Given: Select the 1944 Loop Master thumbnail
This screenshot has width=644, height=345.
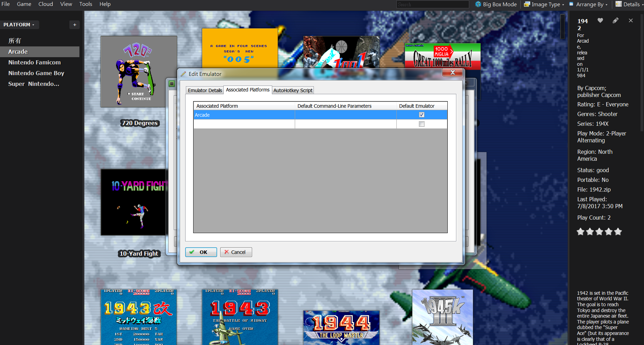Looking at the screenshot, I should pyautogui.click(x=341, y=327).
